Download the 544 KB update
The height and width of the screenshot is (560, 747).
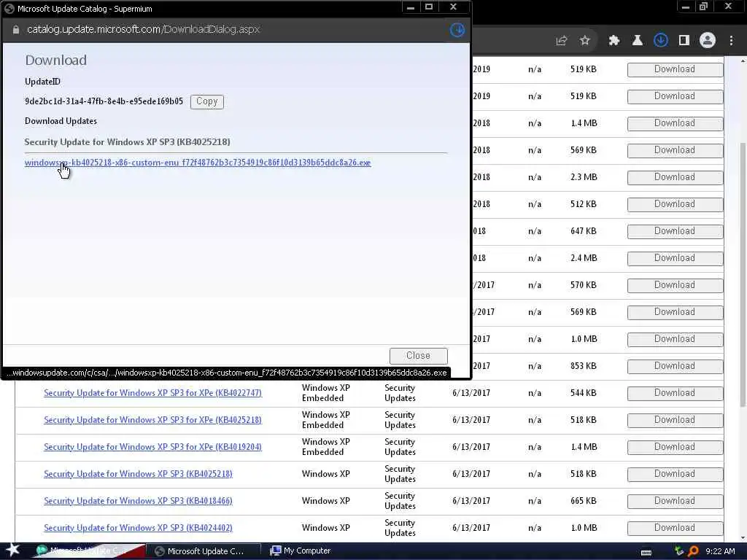[x=675, y=393]
